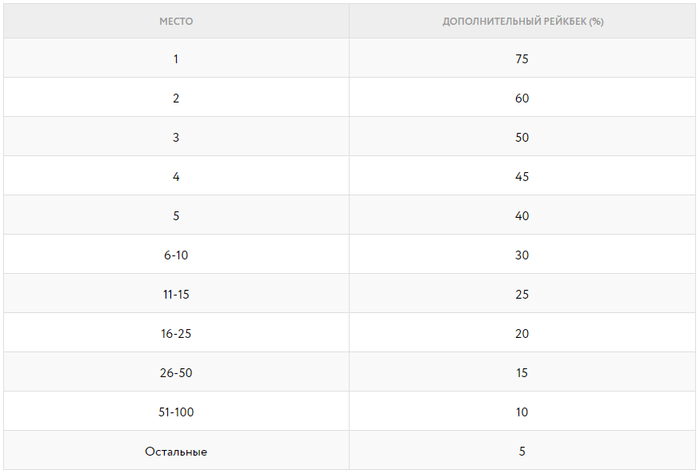The width and height of the screenshot is (700, 474).
Task: Select the 45 percent rakeback value
Action: click(522, 176)
